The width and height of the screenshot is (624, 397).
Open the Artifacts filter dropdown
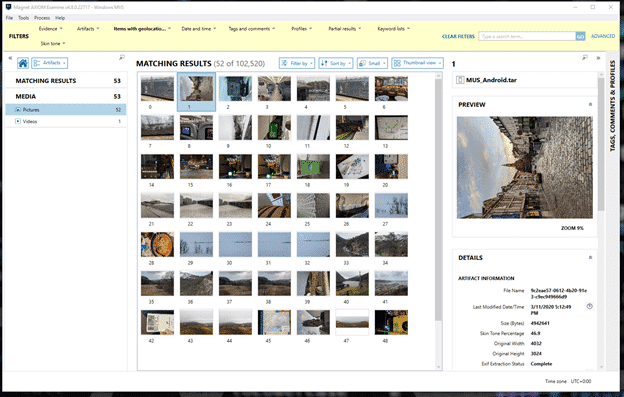click(88, 29)
